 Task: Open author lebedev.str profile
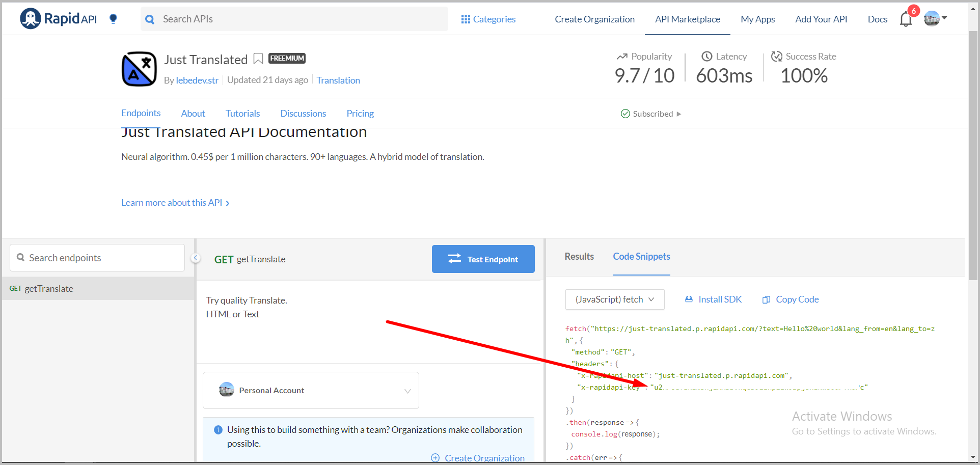click(197, 80)
